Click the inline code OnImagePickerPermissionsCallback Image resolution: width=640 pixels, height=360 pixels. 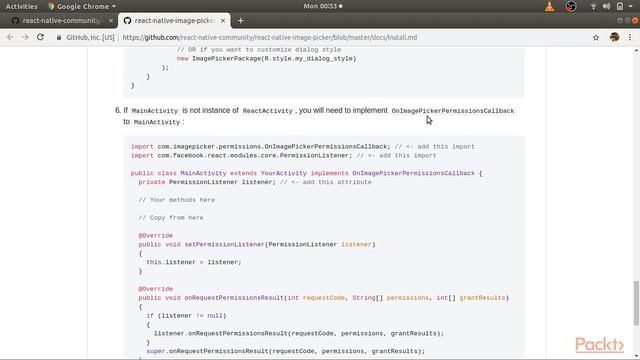[x=453, y=111]
